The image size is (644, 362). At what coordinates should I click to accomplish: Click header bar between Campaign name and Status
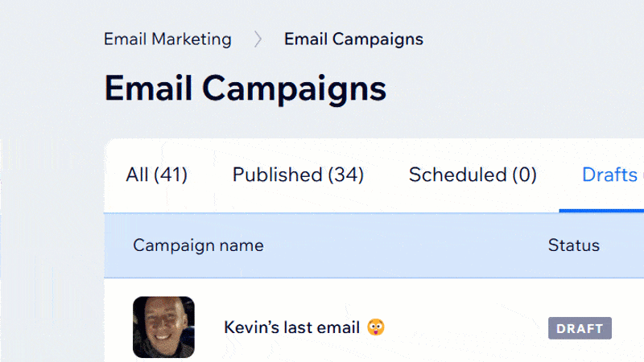[x=402, y=245]
